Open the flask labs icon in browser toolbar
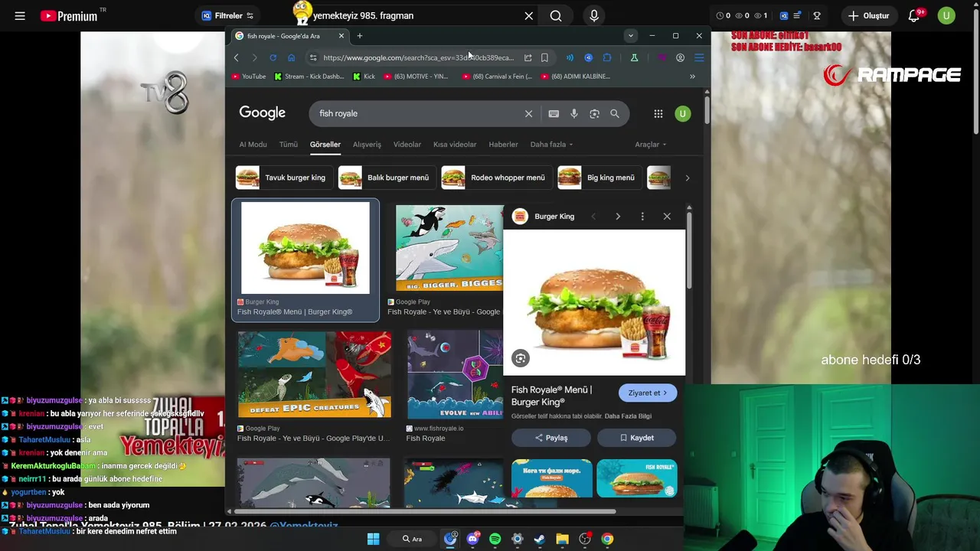Image resolution: width=980 pixels, height=551 pixels. 634,57
